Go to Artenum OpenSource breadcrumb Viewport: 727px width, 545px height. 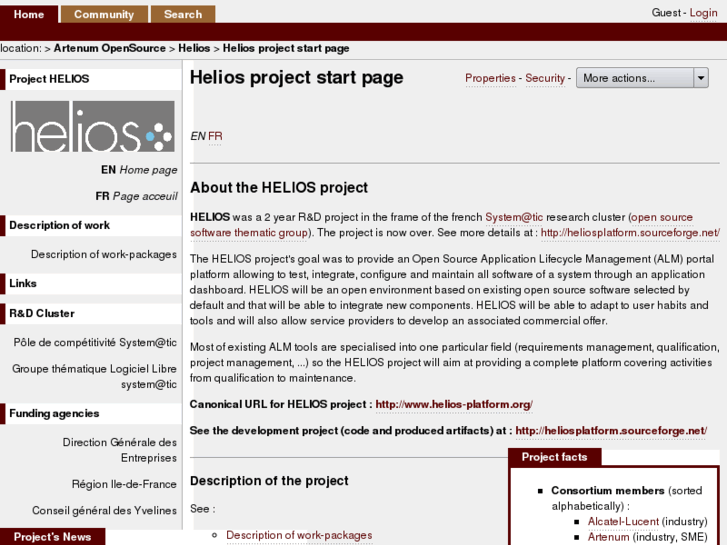click(x=109, y=48)
